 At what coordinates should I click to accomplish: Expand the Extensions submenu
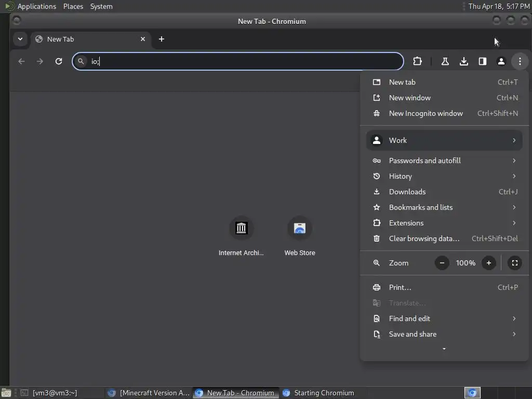click(x=444, y=223)
